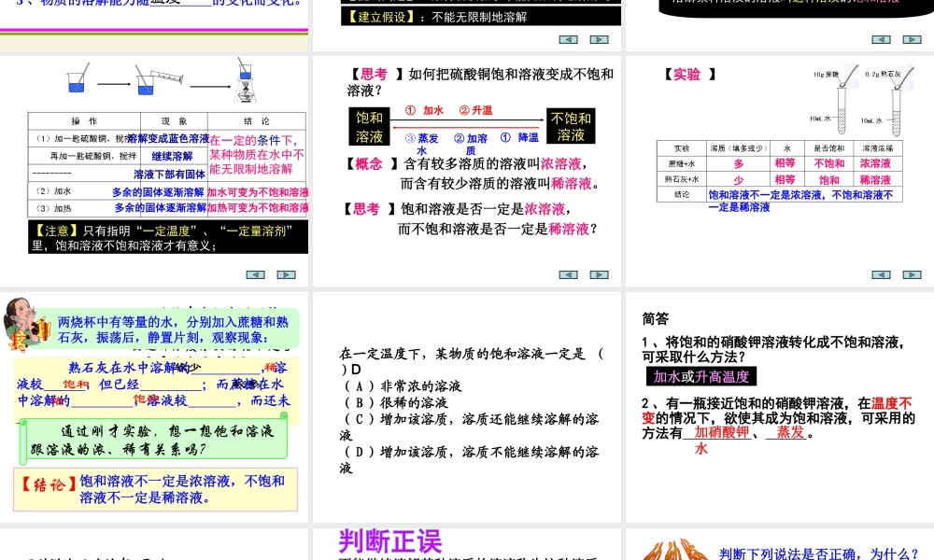This screenshot has width=934, height=560.
Task: Click 加热可变为不饱和溶液 conclusion text
Action: point(258,208)
